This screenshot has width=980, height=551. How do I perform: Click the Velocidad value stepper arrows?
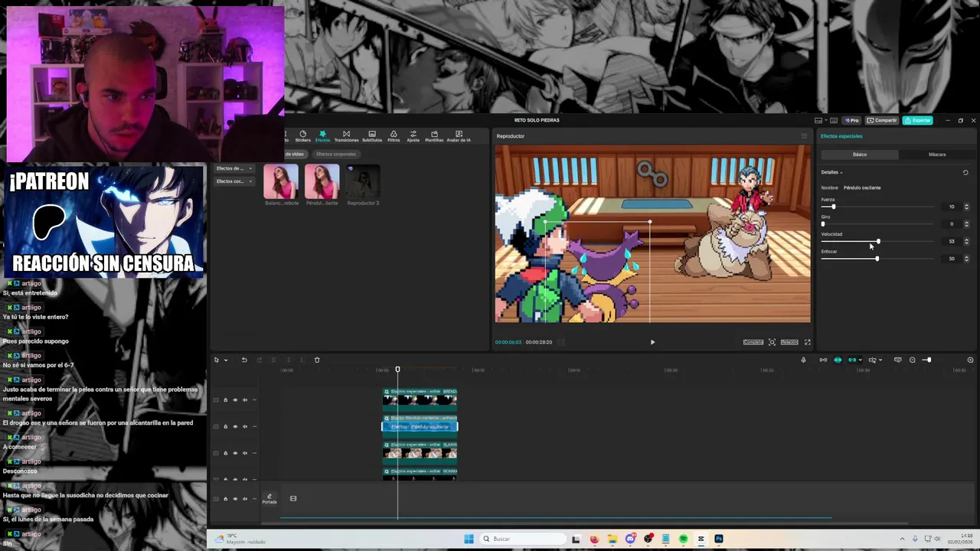tap(966, 241)
